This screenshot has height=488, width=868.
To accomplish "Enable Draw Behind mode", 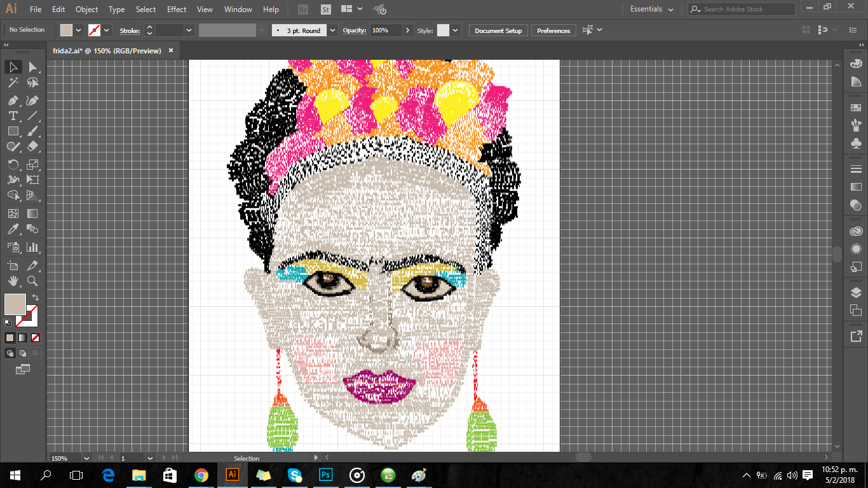I will point(23,353).
